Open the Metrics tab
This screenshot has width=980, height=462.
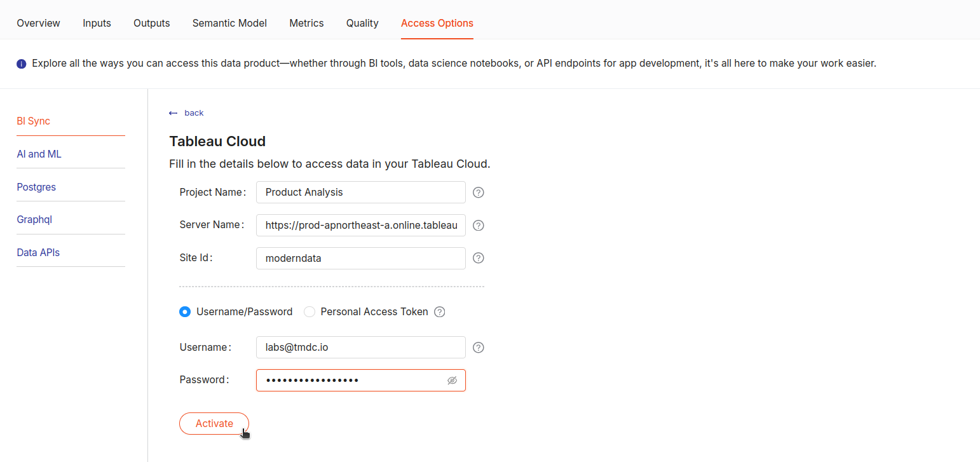point(306,23)
